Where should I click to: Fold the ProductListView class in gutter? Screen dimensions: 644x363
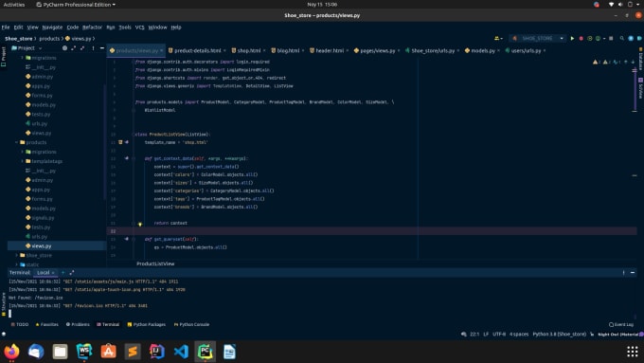click(134, 135)
